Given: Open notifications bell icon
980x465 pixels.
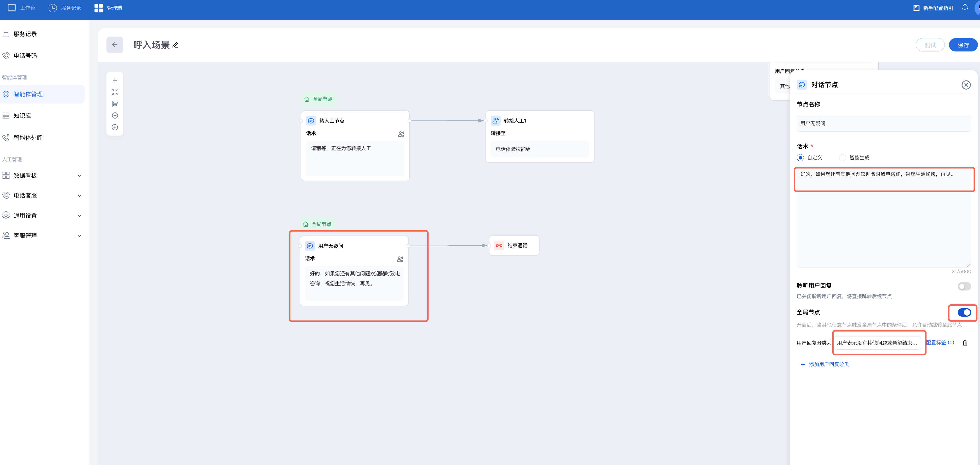Looking at the screenshot, I should pyautogui.click(x=965, y=8).
